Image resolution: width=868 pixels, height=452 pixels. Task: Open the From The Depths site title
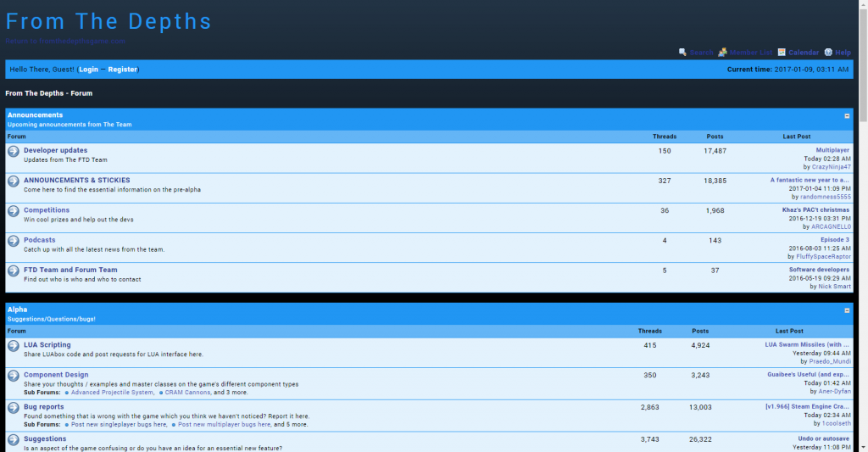[108, 21]
